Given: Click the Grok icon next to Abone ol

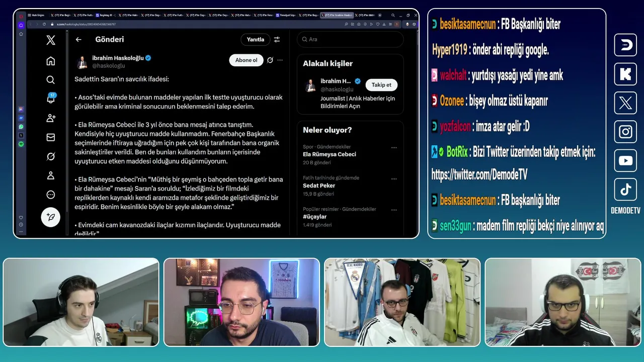Looking at the screenshot, I should click(270, 60).
